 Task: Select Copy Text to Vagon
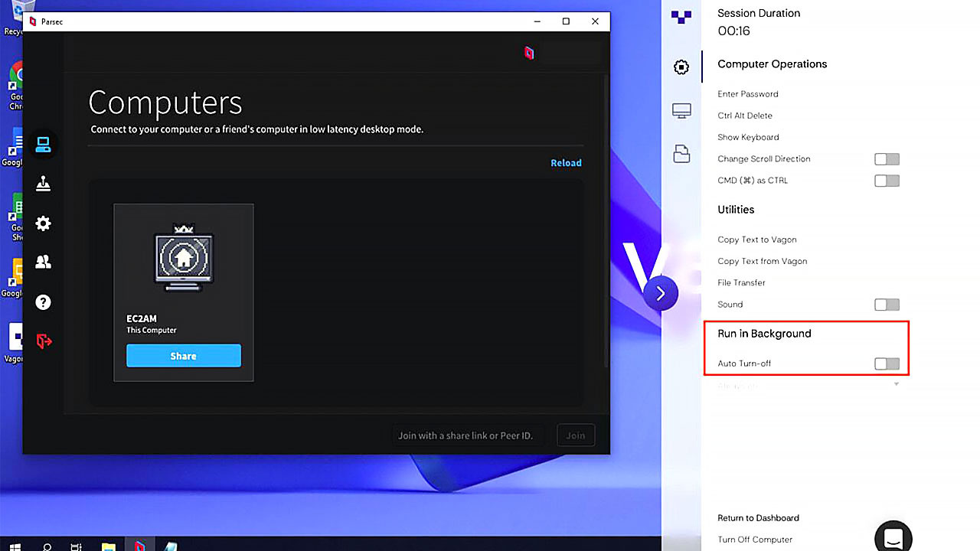coord(757,240)
